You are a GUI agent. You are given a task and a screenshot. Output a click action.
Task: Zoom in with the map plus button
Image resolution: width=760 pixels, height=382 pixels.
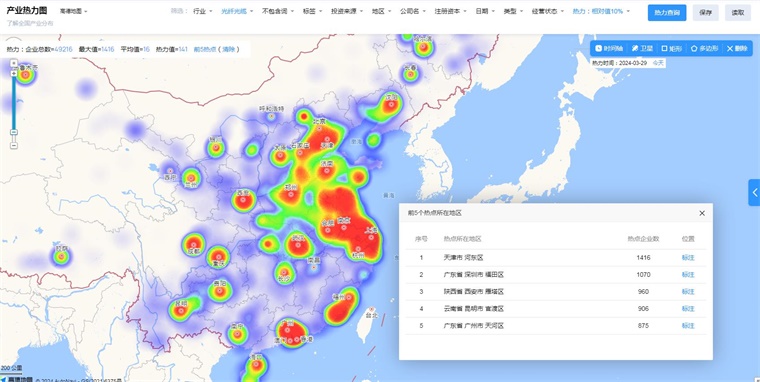[x=14, y=74]
